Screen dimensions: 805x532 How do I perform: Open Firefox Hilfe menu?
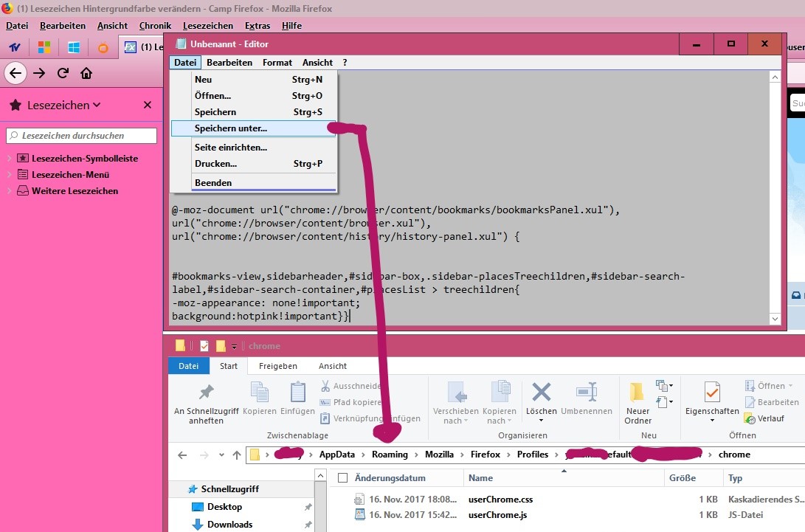click(x=291, y=26)
